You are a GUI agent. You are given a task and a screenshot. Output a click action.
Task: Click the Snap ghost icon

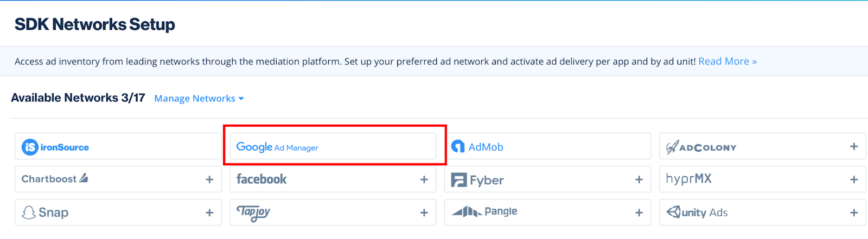29,212
